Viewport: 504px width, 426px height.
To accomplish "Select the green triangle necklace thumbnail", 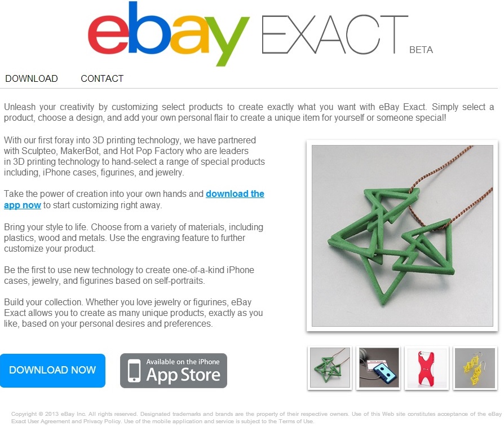I will pyautogui.click(x=330, y=368).
